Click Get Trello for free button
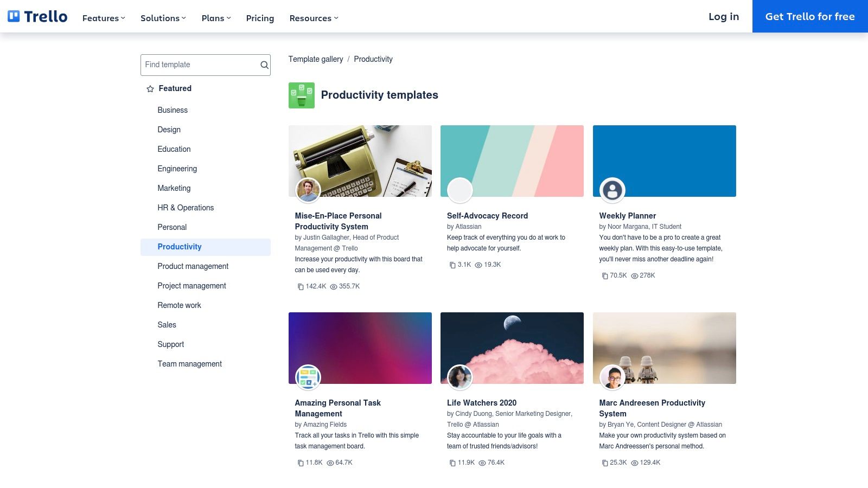This screenshot has width=868, height=488. [x=810, y=16]
